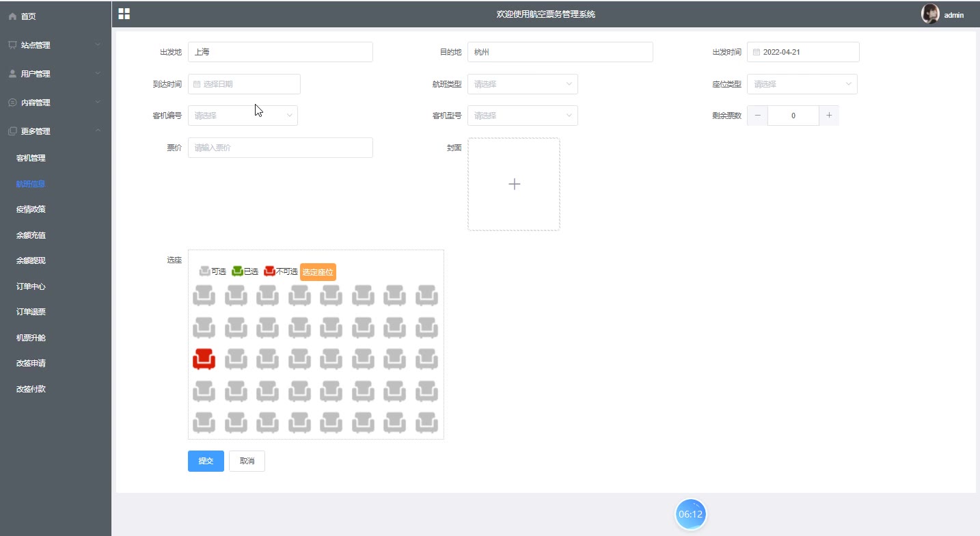Click the cart icon beside 站点管理
Screen dimensions: 980x536
click(x=12, y=45)
